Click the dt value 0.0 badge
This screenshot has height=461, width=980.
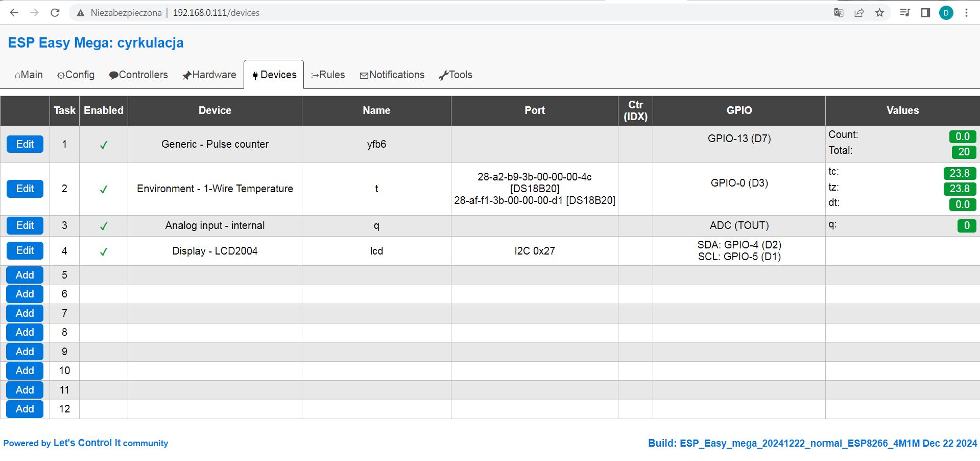[x=963, y=204]
